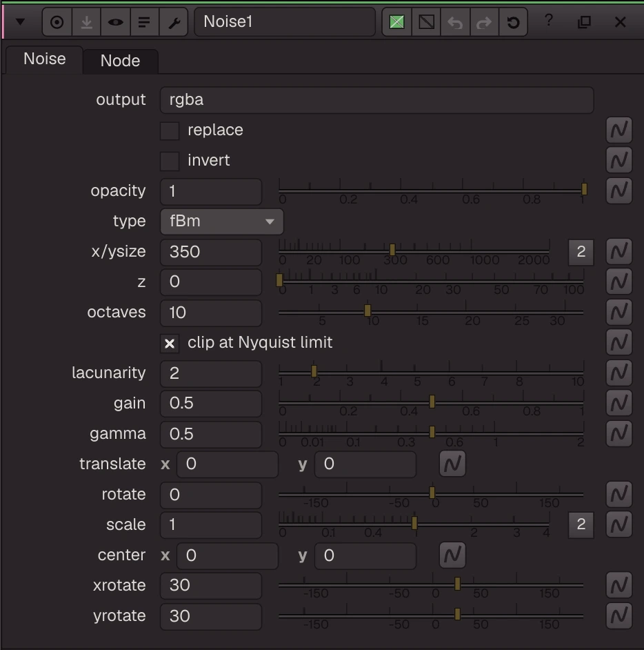Open the wrench properties menu icon
The width and height of the screenshot is (644, 650).
pos(174,22)
